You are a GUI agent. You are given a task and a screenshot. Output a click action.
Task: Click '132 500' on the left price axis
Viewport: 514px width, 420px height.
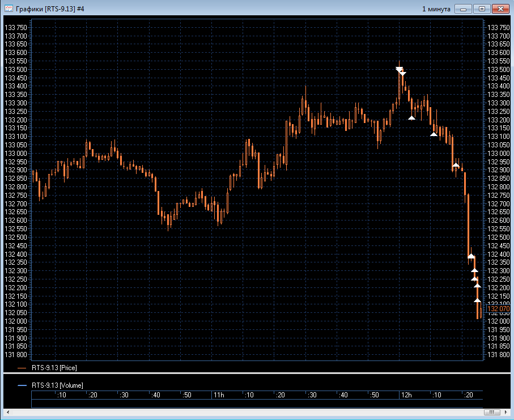pyautogui.click(x=16, y=237)
